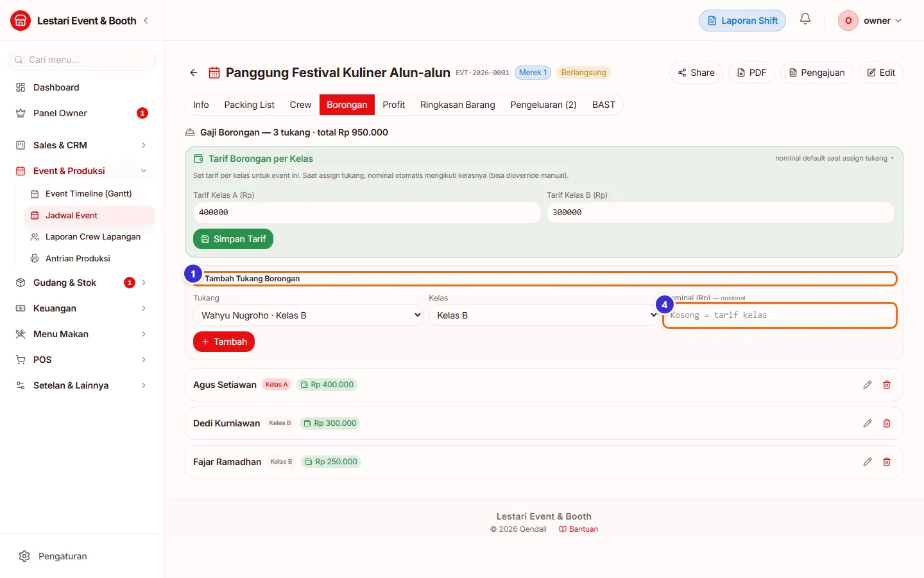Open Antrian Produksi printer item

pos(89,258)
